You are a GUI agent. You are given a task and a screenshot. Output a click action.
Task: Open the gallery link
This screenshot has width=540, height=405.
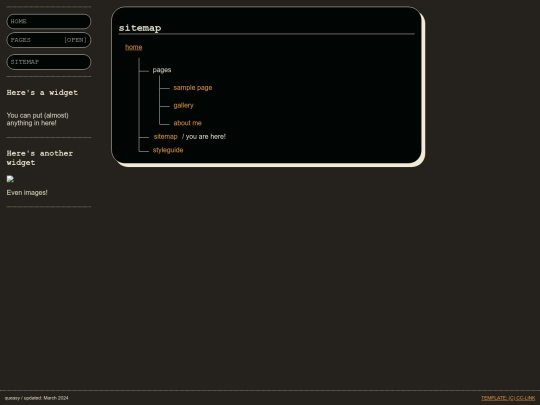[x=183, y=105]
